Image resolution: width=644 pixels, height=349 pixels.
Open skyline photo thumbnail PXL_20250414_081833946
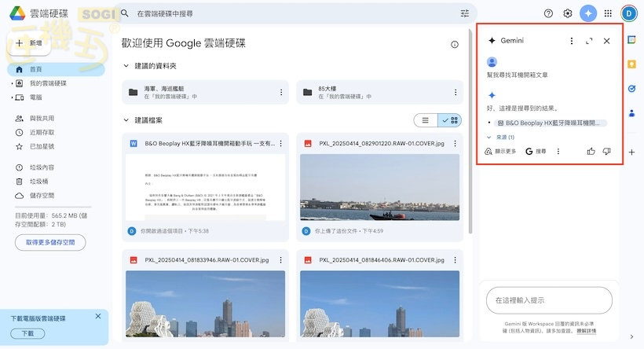205,303
